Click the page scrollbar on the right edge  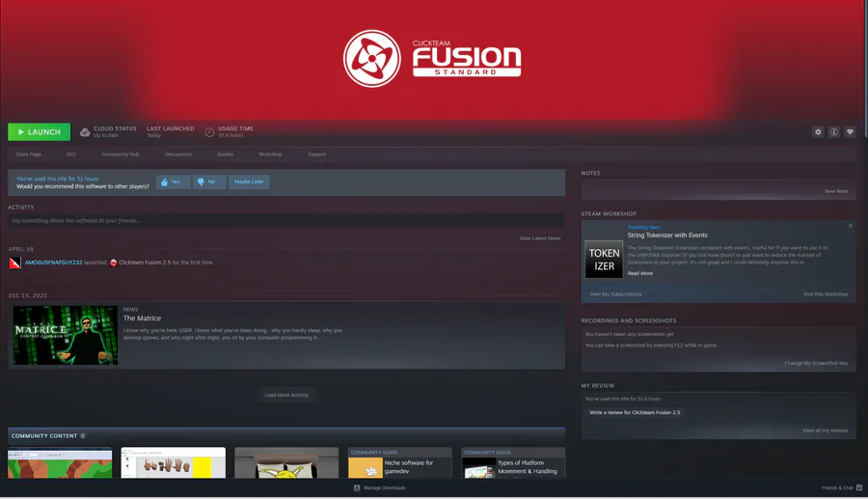click(865, 67)
